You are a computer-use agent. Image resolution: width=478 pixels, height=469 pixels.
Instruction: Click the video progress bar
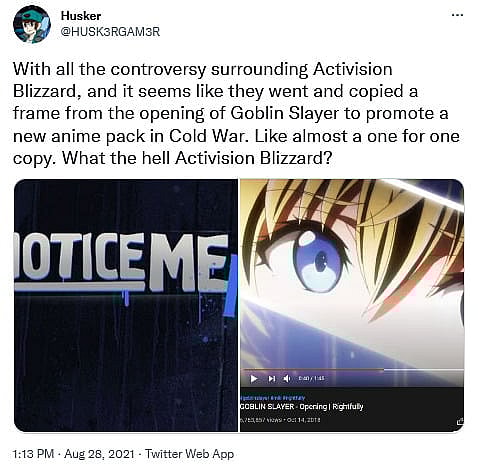pos(352,370)
